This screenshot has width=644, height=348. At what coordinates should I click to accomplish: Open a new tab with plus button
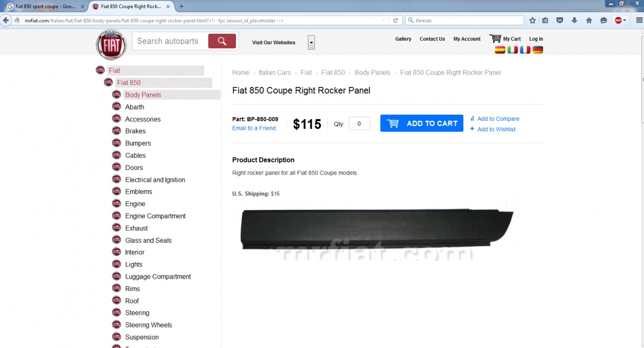click(x=181, y=7)
